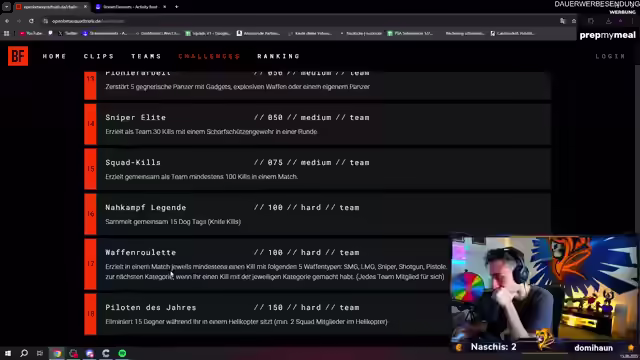Open Windows taskbar search

[x=24, y=353]
